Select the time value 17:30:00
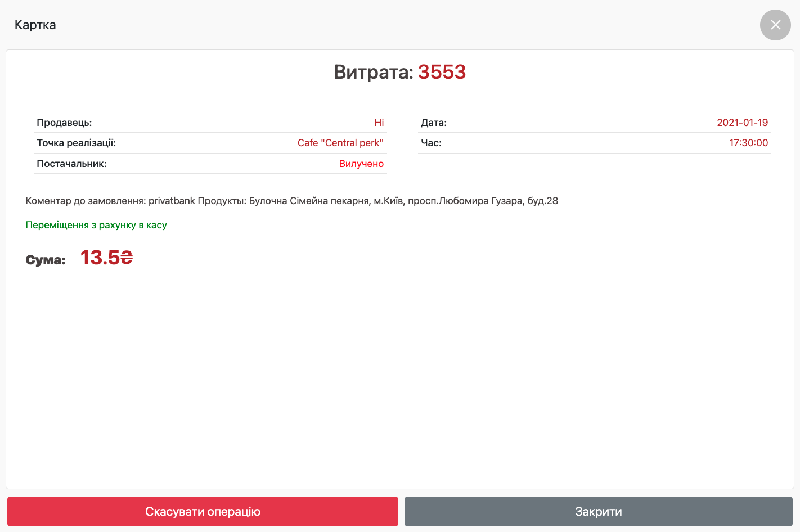800x532 pixels. click(748, 143)
